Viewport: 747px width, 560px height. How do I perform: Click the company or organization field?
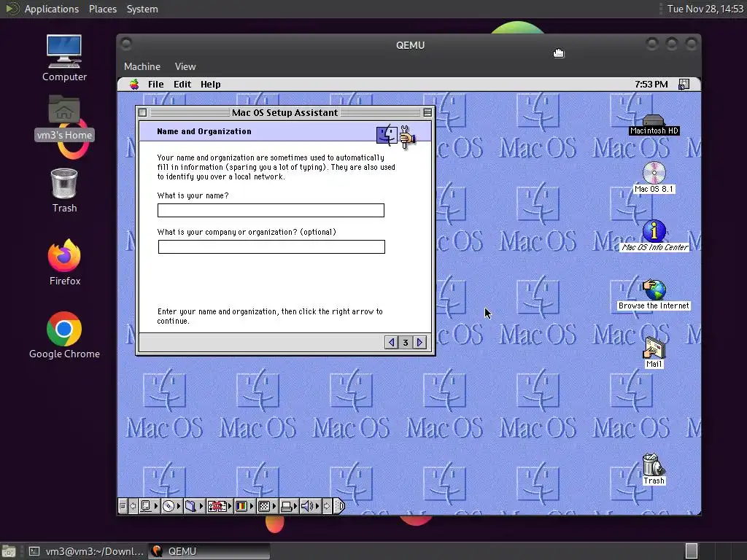coord(271,246)
